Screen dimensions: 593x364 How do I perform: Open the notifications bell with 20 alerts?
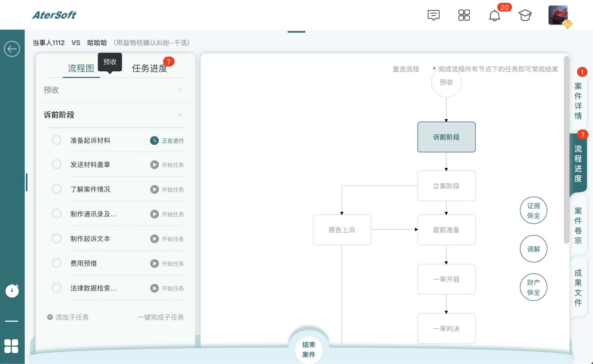click(495, 16)
